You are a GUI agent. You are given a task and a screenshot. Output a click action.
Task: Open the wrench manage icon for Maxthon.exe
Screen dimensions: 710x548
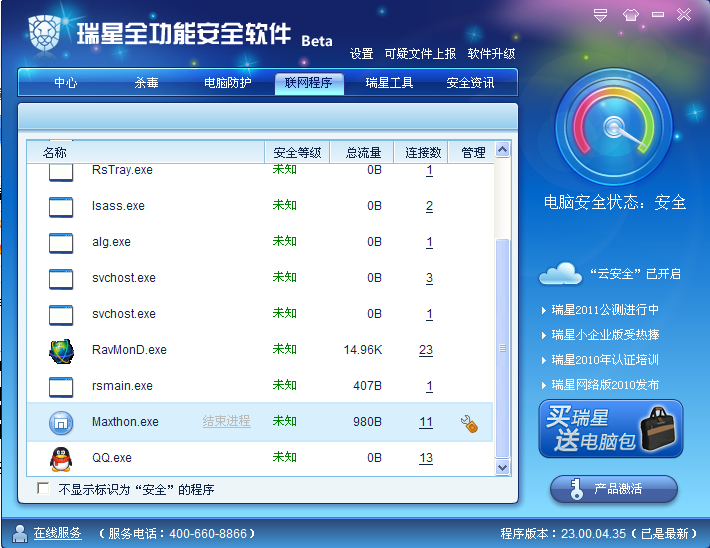[469, 423]
